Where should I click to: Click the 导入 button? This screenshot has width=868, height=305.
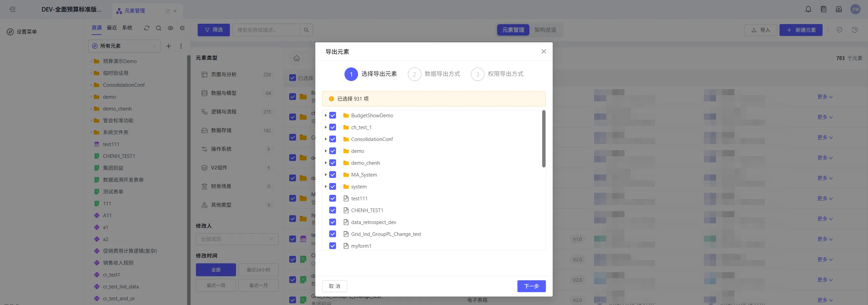click(x=761, y=30)
